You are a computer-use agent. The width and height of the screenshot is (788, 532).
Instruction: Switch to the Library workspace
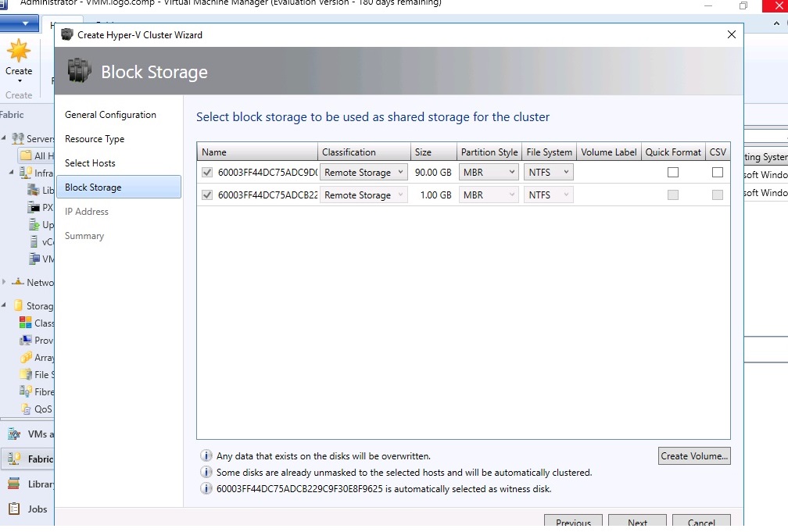pos(27,484)
